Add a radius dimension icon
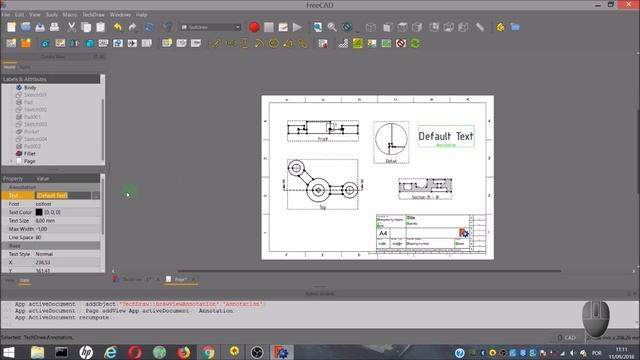640x360 pixels. pos(259,43)
